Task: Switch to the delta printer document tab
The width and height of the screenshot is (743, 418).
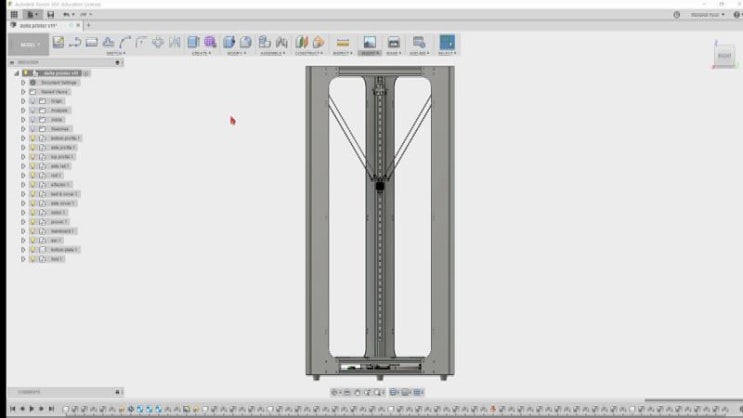Action: click(38, 26)
